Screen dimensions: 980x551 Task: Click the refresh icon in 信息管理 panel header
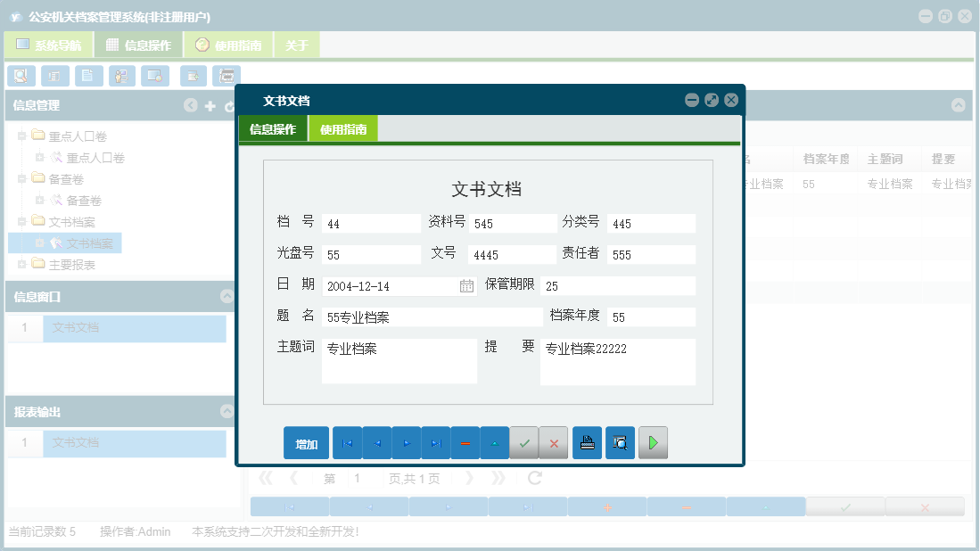[229, 106]
